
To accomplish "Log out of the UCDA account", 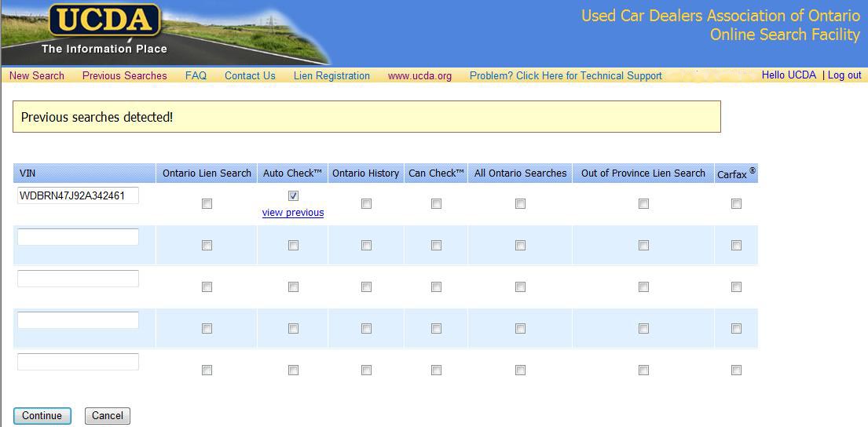I will (844, 75).
